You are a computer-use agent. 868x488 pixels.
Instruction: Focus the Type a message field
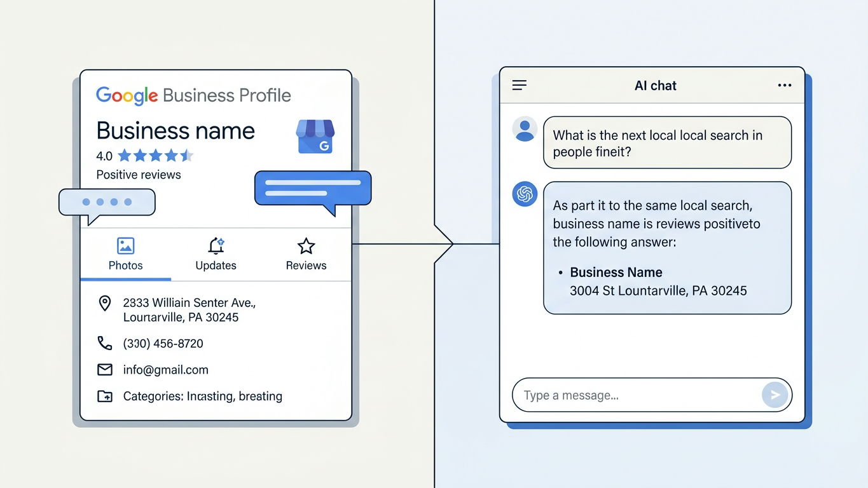[x=652, y=395]
